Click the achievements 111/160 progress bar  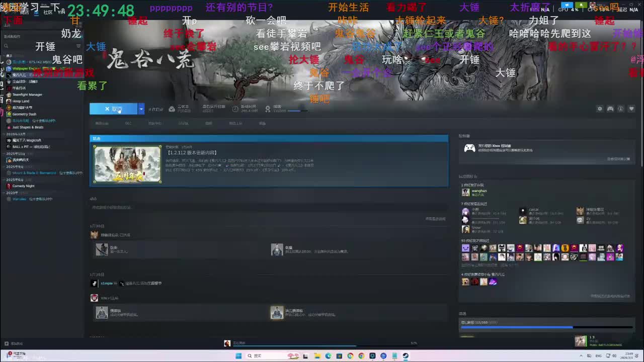pos(546,327)
